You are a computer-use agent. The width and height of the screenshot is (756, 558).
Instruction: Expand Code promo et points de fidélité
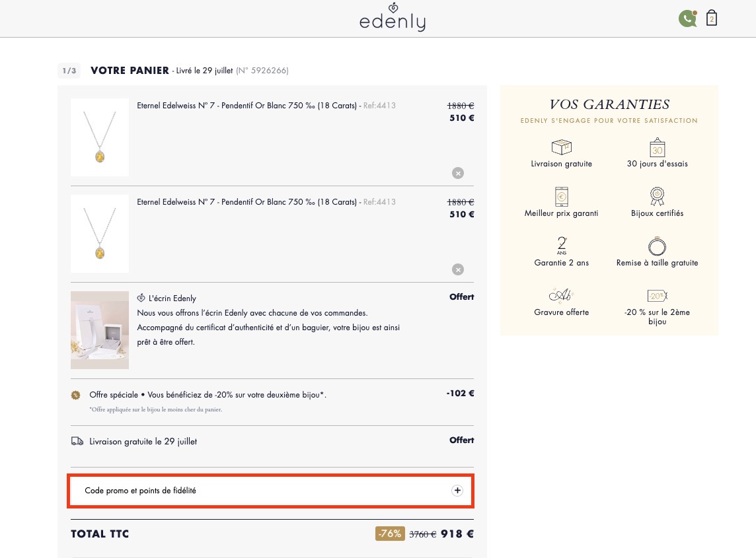click(x=271, y=491)
